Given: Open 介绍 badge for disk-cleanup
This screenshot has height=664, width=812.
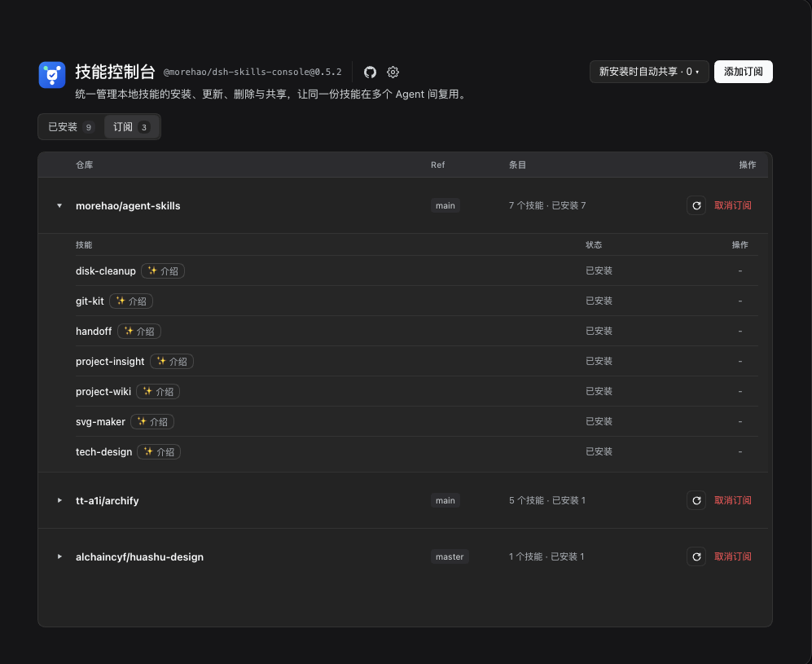Looking at the screenshot, I should pos(163,270).
